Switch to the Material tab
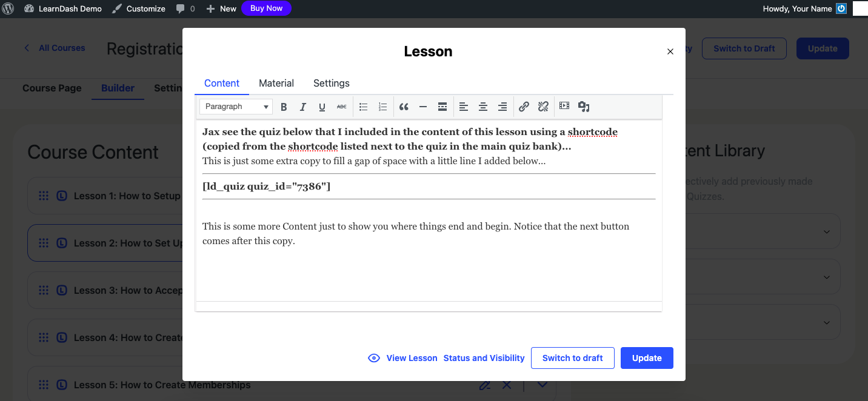This screenshot has height=401, width=868. click(x=276, y=84)
